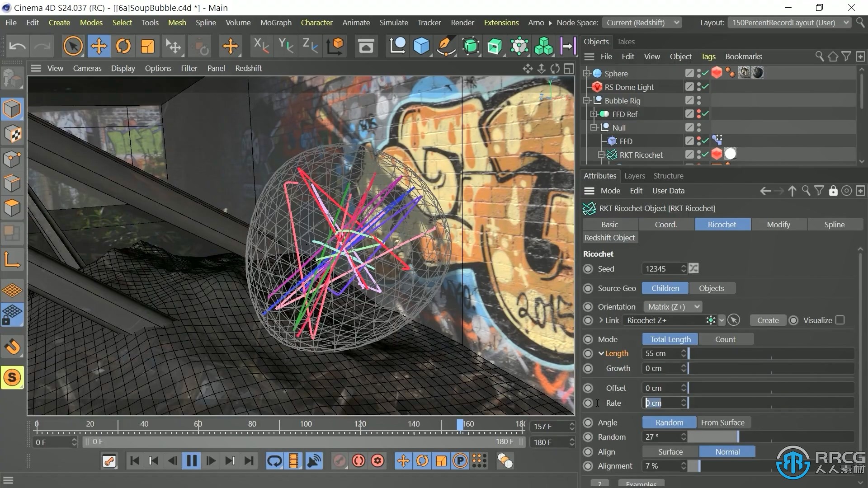Open the Redshift Object tab
Image resolution: width=868 pixels, height=488 pixels.
(609, 238)
